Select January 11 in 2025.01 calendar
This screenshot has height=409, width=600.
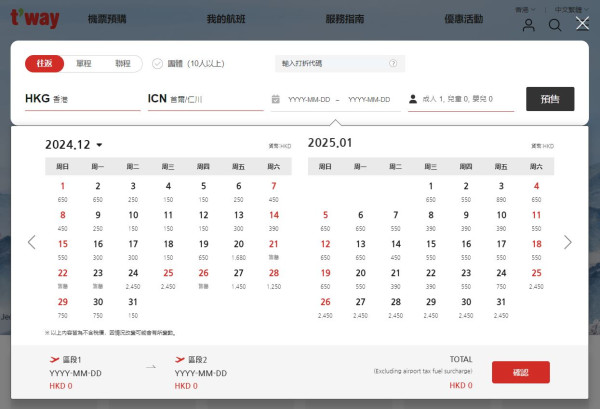pyautogui.click(x=536, y=221)
